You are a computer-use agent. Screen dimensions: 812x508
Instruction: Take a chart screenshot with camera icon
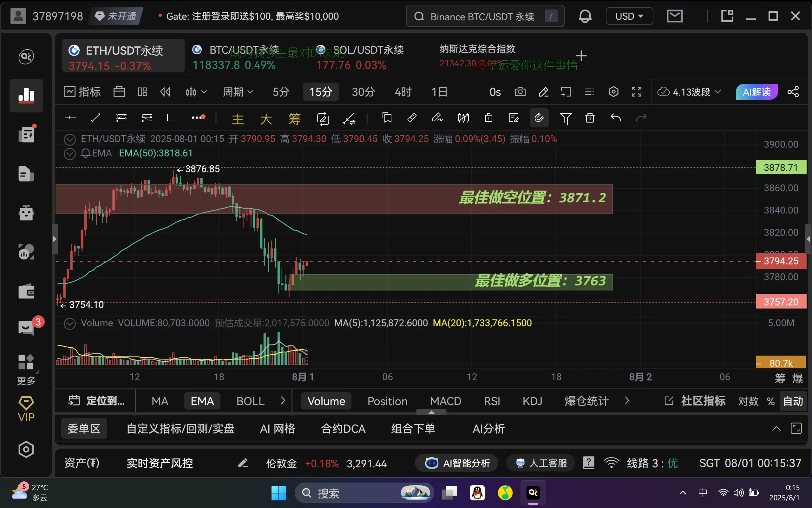point(520,92)
